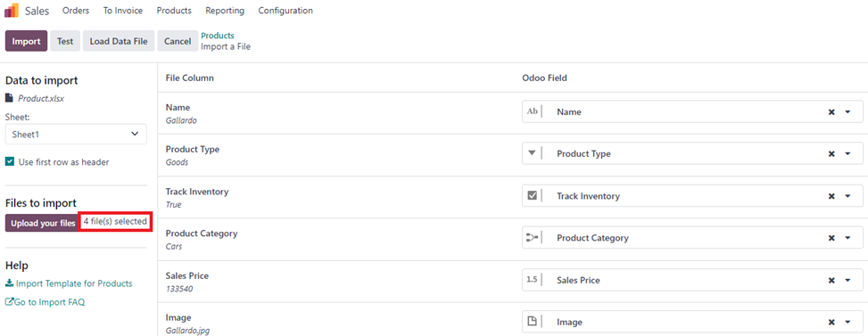The height and width of the screenshot is (336, 868).
Task: Open the Configuration menu
Action: tap(285, 11)
